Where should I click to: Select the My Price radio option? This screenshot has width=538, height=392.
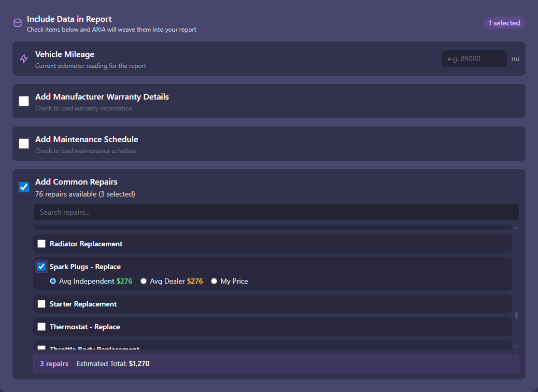[214, 281]
